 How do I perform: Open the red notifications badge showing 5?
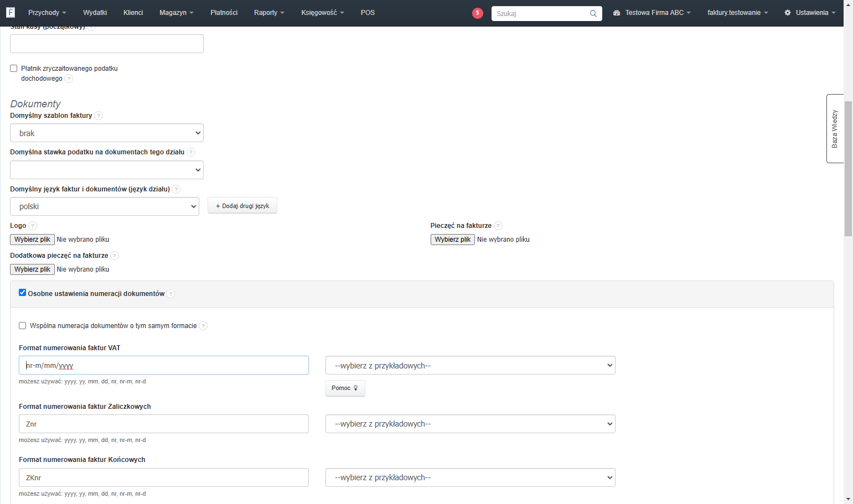coord(478,13)
